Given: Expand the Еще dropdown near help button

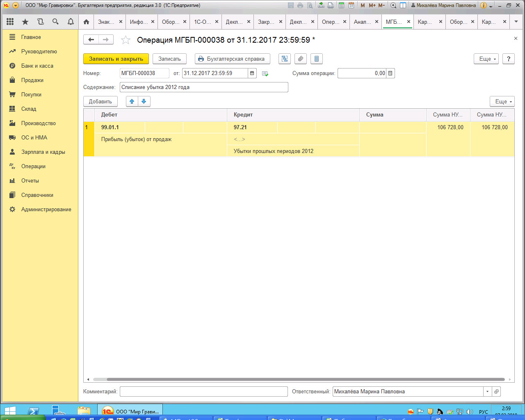Looking at the screenshot, I should point(486,59).
